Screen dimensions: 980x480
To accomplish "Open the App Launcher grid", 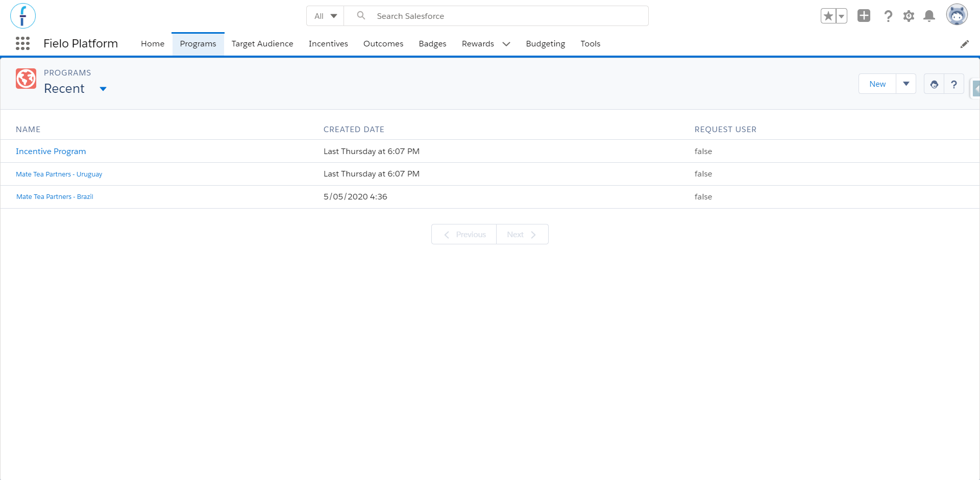I will click(x=22, y=43).
